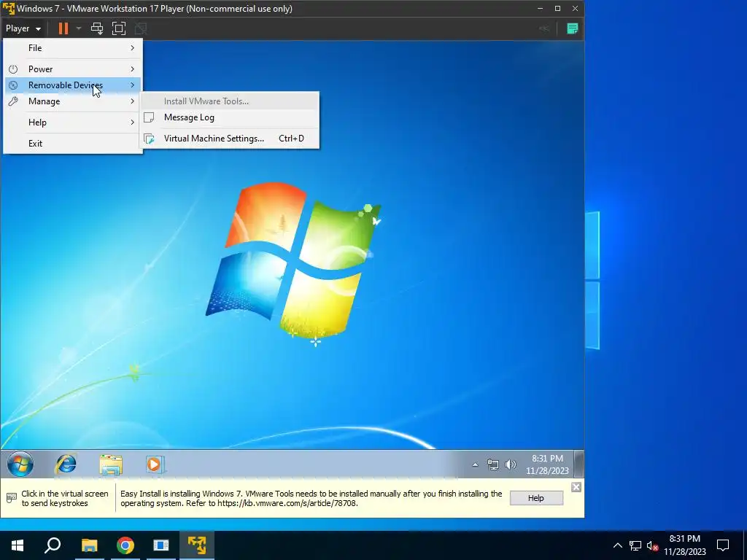The width and height of the screenshot is (747, 560).
Task: Open the Power submenu
Action: pyautogui.click(x=72, y=69)
